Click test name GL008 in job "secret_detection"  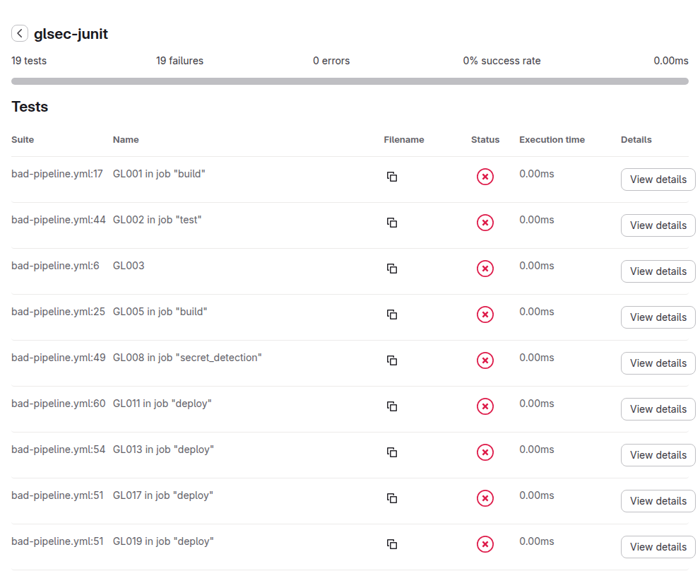(x=187, y=358)
